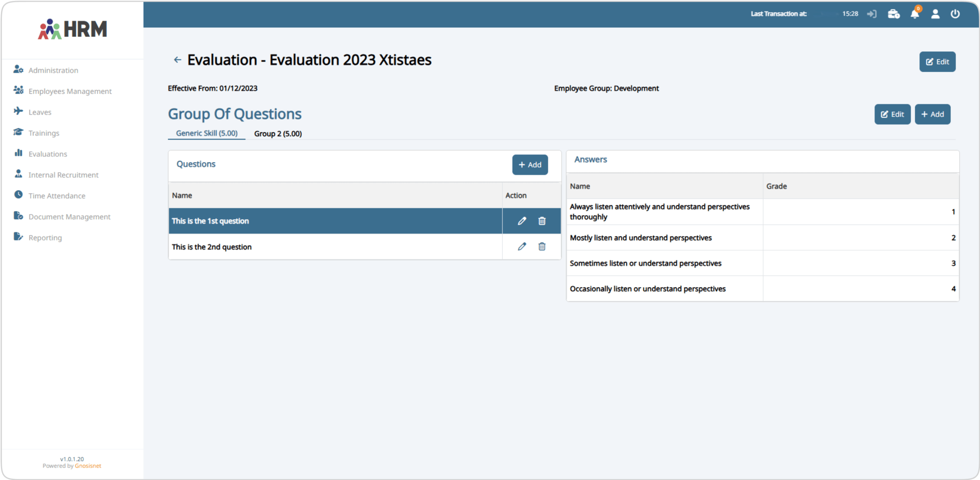The width and height of the screenshot is (980, 480).
Task: Open Employees Management in sidebar
Action: tap(70, 92)
